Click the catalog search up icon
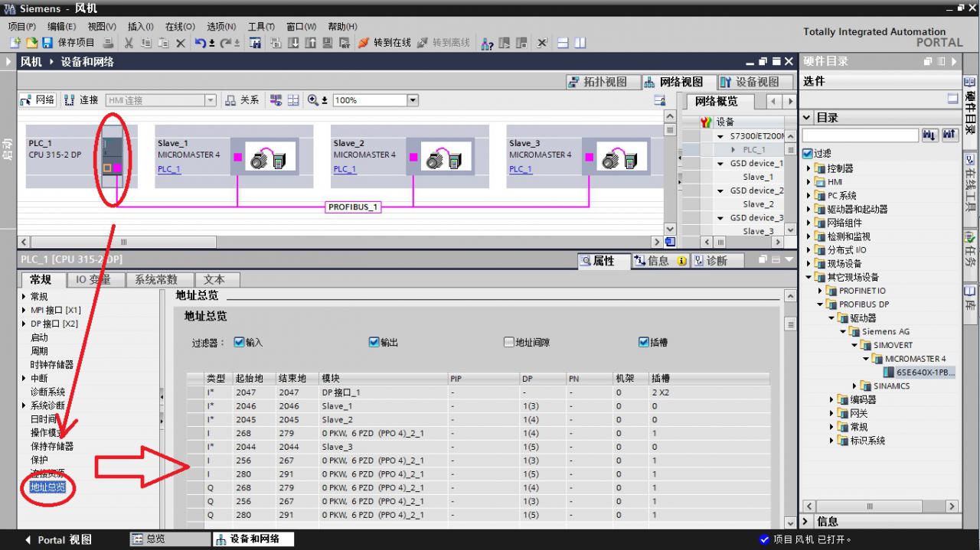 tap(950, 135)
